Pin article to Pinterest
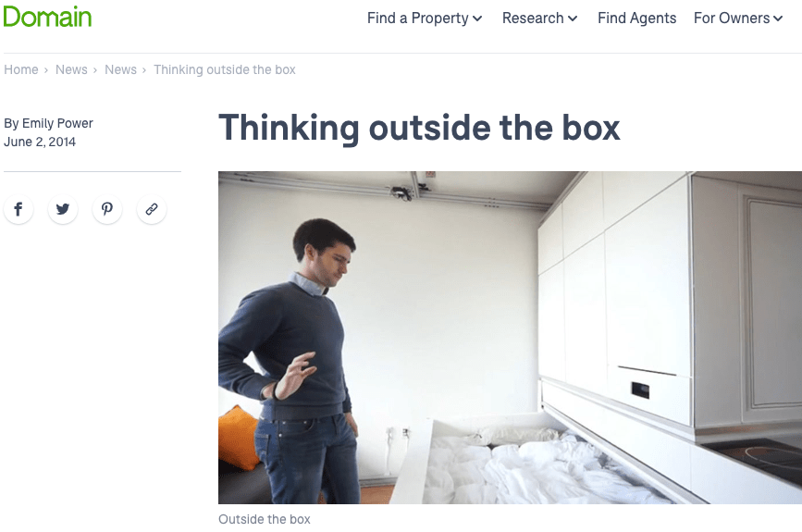The height and width of the screenshot is (532, 802). 107,209
